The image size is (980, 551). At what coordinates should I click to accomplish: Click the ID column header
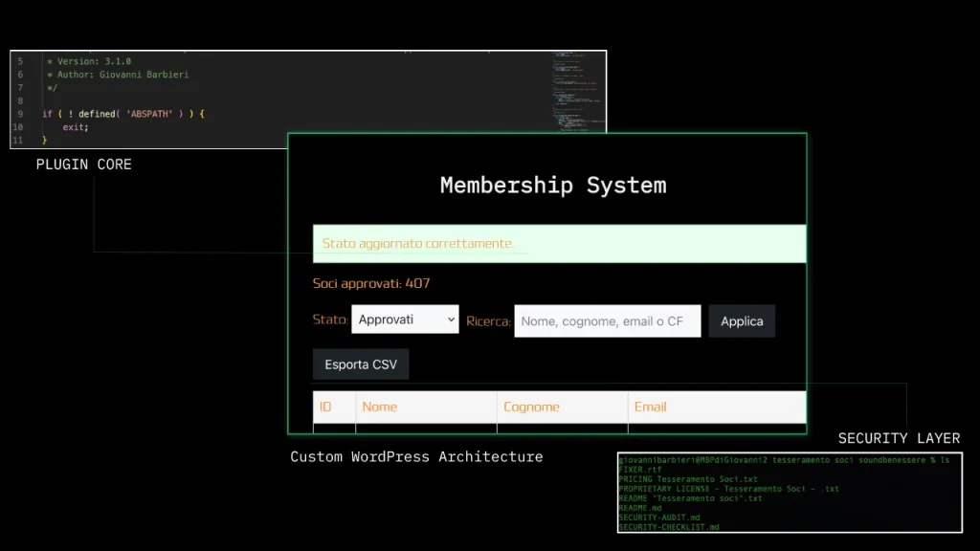(x=334, y=407)
